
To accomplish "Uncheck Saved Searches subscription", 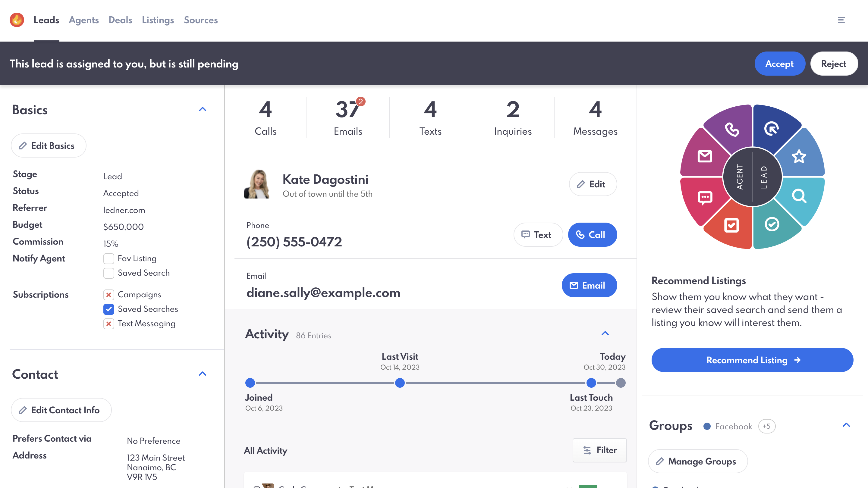I will coord(108,309).
